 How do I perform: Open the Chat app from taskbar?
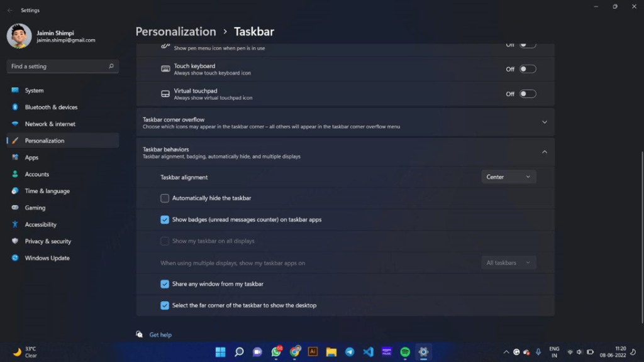click(x=257, y=352)
